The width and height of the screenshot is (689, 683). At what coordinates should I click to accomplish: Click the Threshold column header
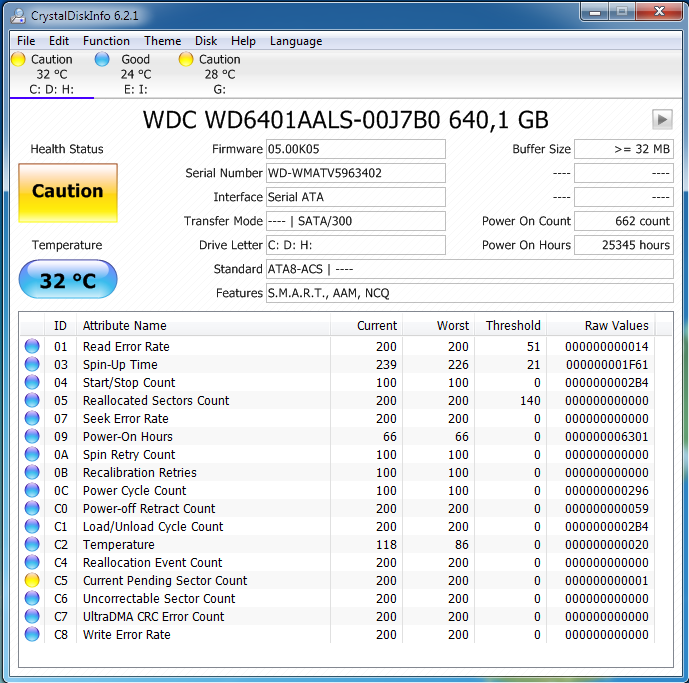(510, 326)
